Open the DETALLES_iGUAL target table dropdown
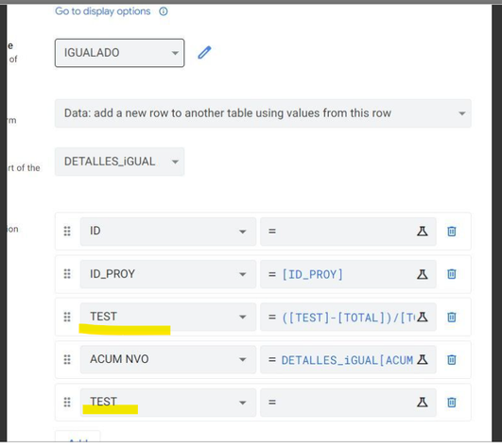Screen dimensions: 502x448 pyautogui.click(x=119, y=162)
